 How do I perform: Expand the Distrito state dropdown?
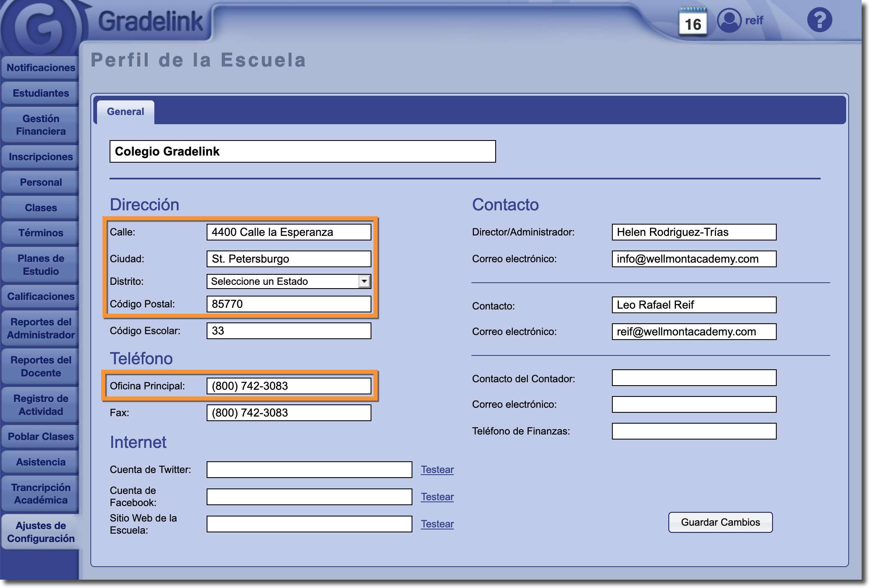(x=364, y=281)
